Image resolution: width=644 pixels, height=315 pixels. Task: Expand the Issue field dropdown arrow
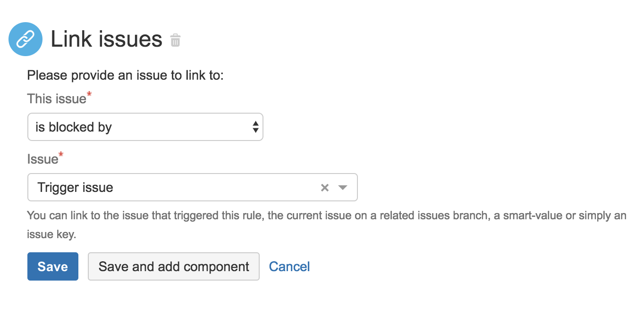(343, 188)
